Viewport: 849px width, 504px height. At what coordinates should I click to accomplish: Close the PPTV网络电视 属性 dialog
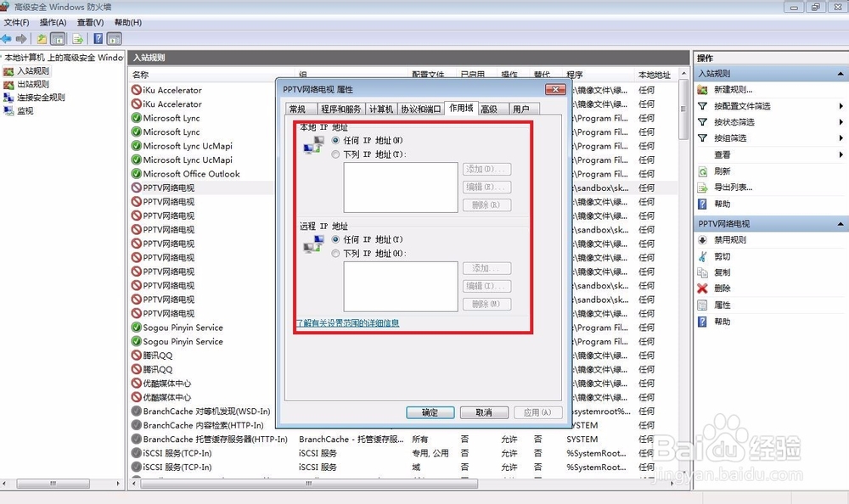click(x=555, y=89)
